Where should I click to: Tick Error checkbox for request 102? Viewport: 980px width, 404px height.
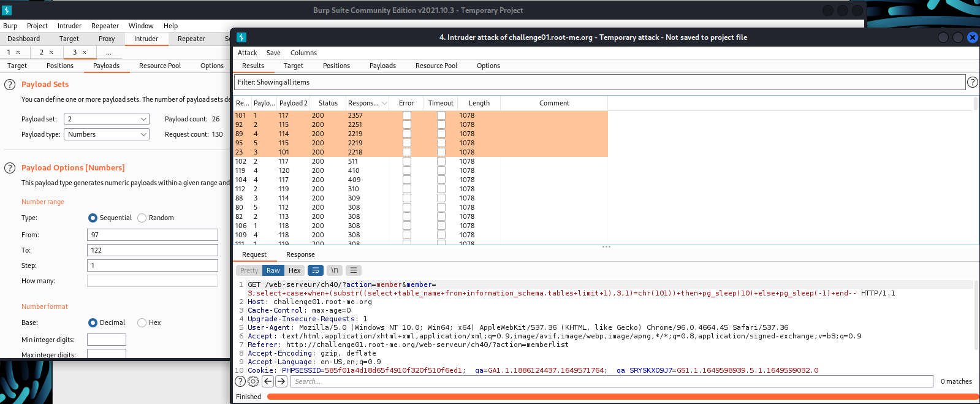coord(407,161)
